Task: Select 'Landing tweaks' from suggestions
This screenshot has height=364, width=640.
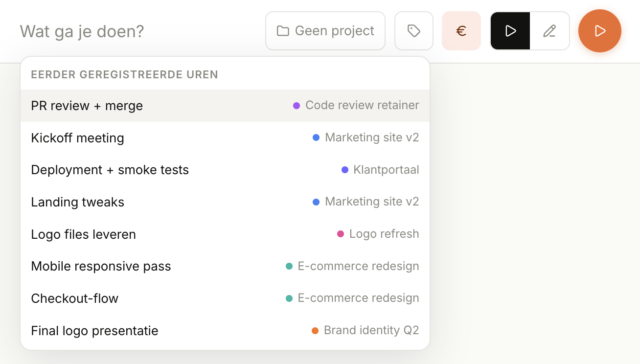Action: coord(77,202)
